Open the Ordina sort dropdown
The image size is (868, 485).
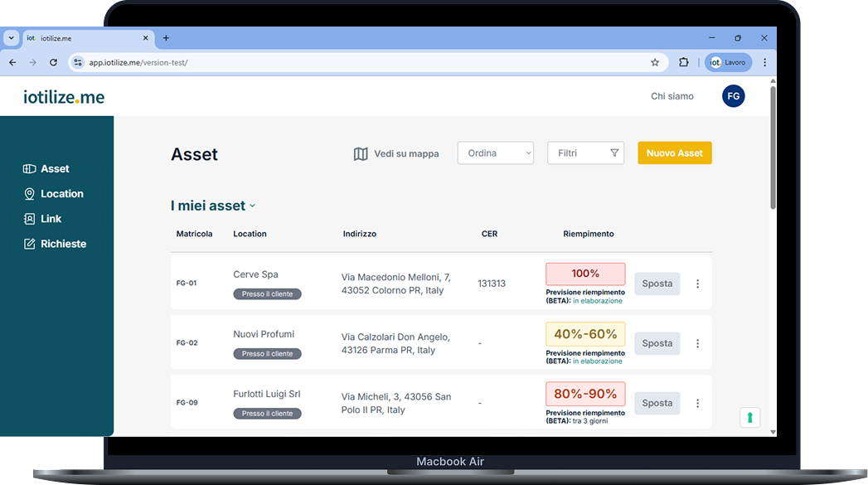point(495,153)
